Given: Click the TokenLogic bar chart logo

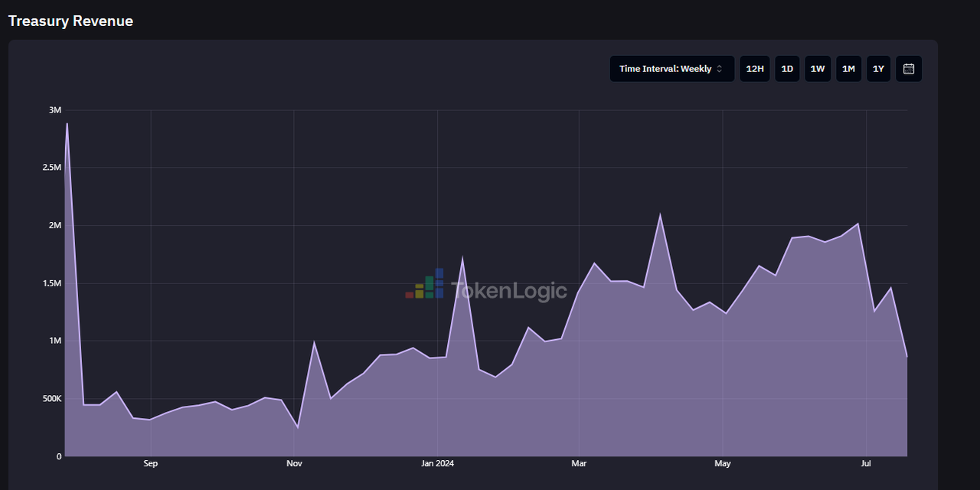Looking at the screenshot, I should tap(425, 284).
